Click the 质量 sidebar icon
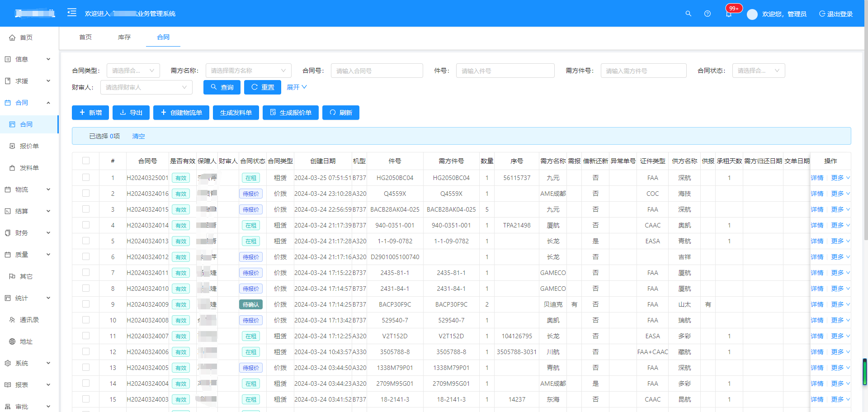 point(8,255)
